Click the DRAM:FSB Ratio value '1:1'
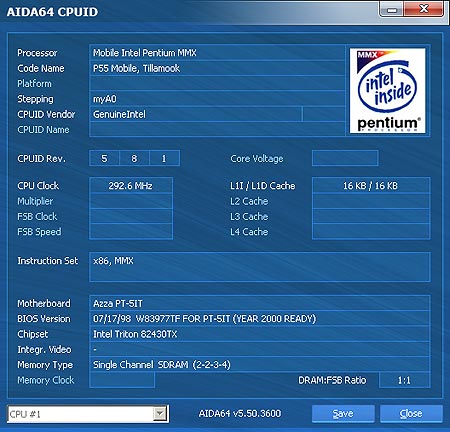 click(404, 380)
